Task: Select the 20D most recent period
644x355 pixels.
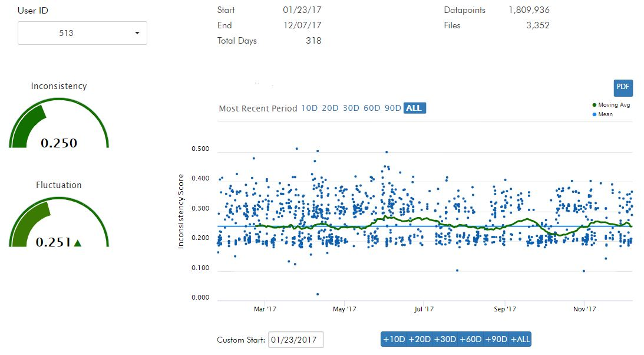Action: pyautogui.click(x=330, y=108)
